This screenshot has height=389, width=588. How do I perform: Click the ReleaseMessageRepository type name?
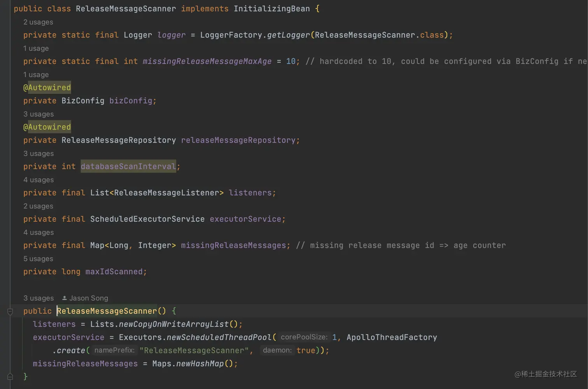pos(119,140)
